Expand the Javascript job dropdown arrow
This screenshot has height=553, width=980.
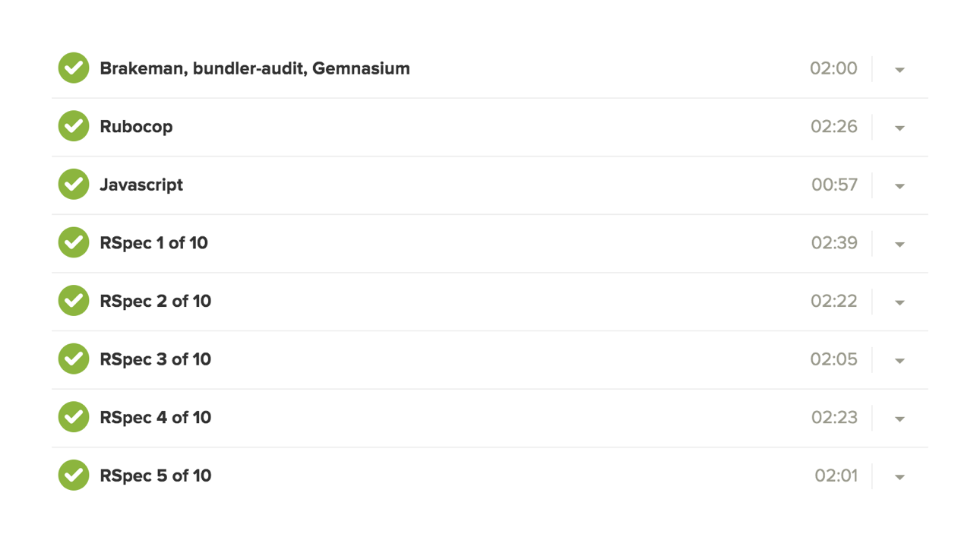899,186
